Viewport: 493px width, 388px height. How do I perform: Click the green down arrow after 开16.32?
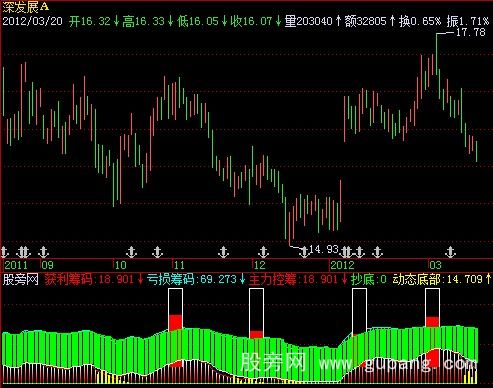116,21
